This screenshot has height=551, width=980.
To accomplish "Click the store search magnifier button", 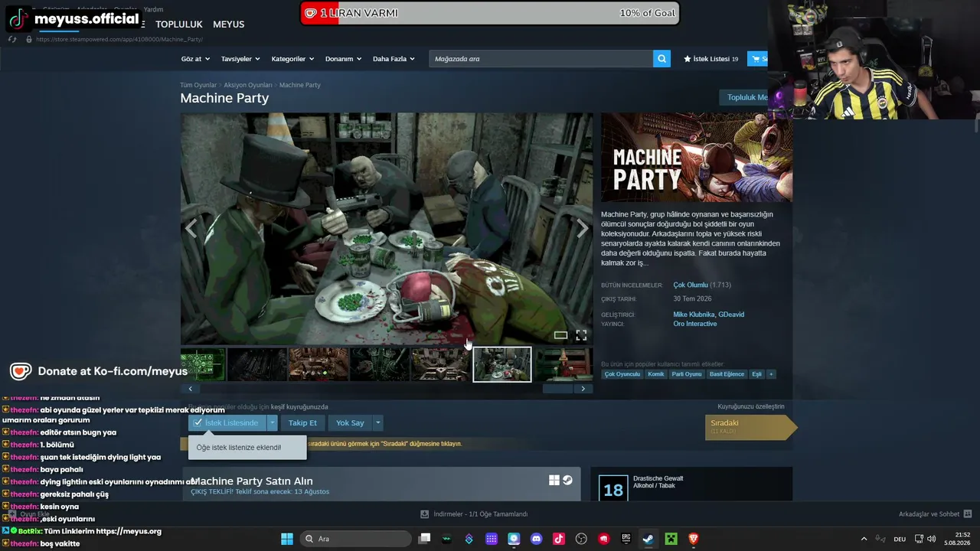I will pyautogui.click(x=661, y=59).
